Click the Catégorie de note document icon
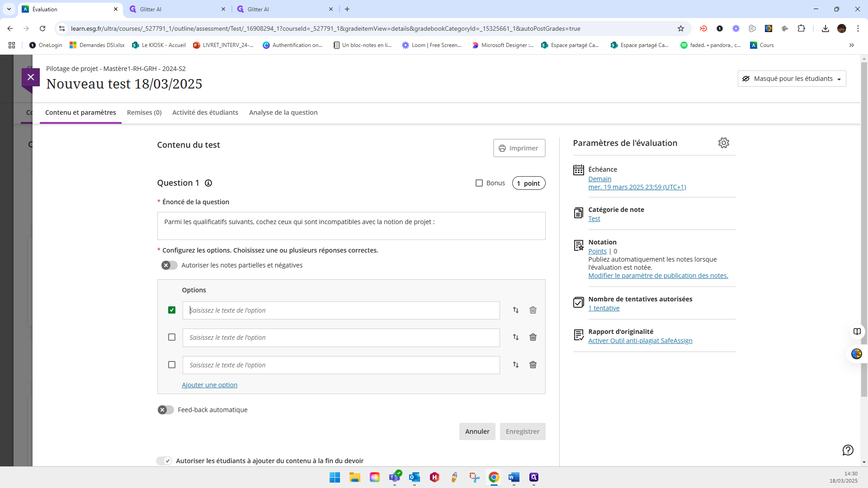This screenshot has width=868, height=488. pyautogui.click(x=579, y=213)
